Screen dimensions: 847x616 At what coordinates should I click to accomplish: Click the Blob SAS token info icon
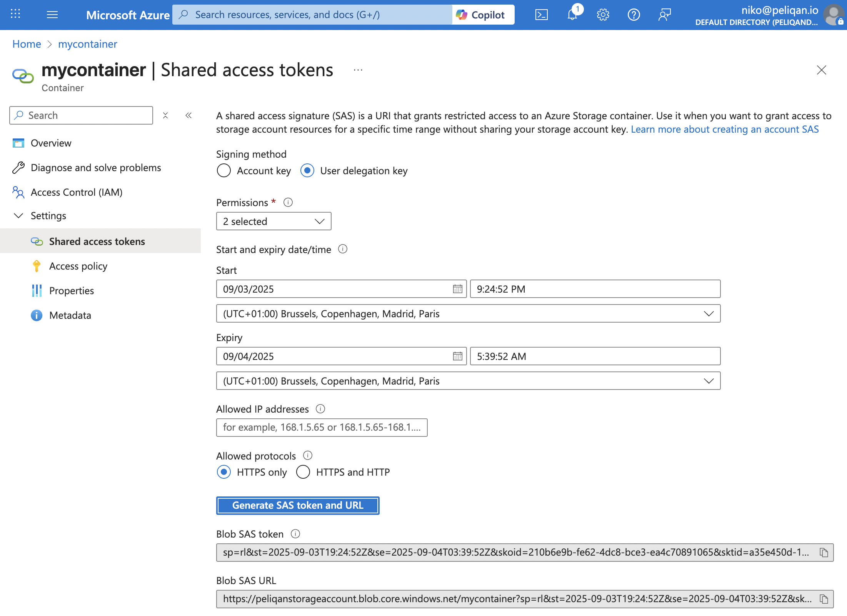coord(295,534)
